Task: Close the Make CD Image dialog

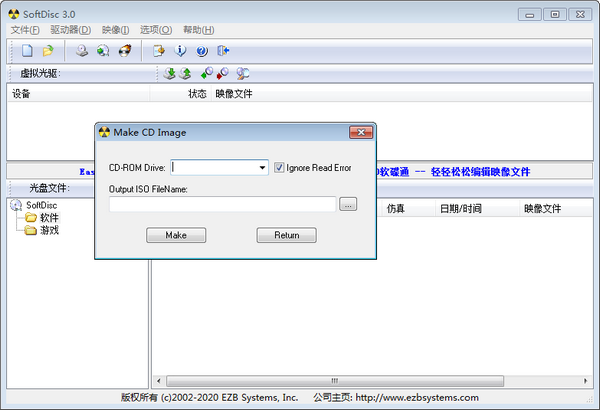Action: pyautogui.click(x=361, y=132)
